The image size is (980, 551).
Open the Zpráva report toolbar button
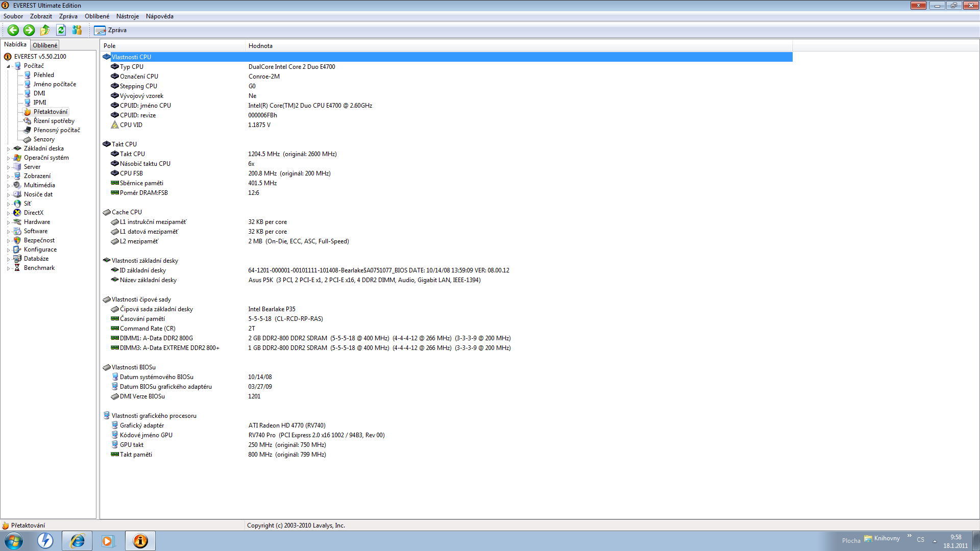click(111, 30)
